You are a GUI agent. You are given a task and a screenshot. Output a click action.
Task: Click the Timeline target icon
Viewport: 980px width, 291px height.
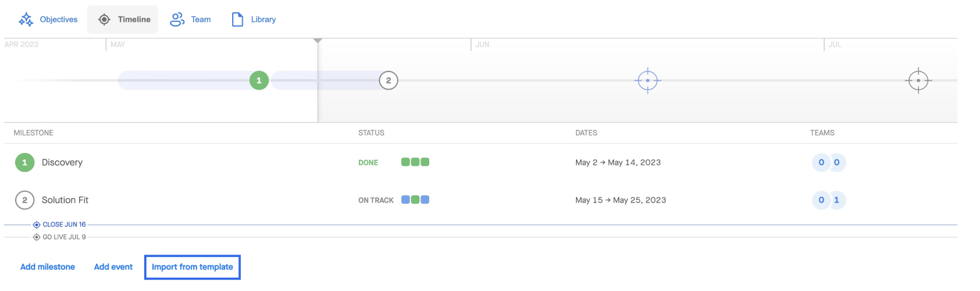(x=104, y=19)
